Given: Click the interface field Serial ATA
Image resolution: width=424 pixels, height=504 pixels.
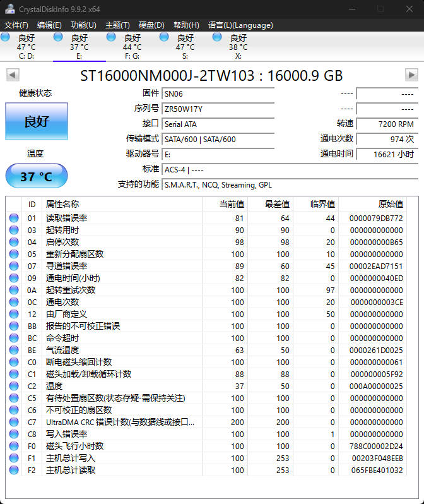Looking at the screenshot, I should coord(218,124).
